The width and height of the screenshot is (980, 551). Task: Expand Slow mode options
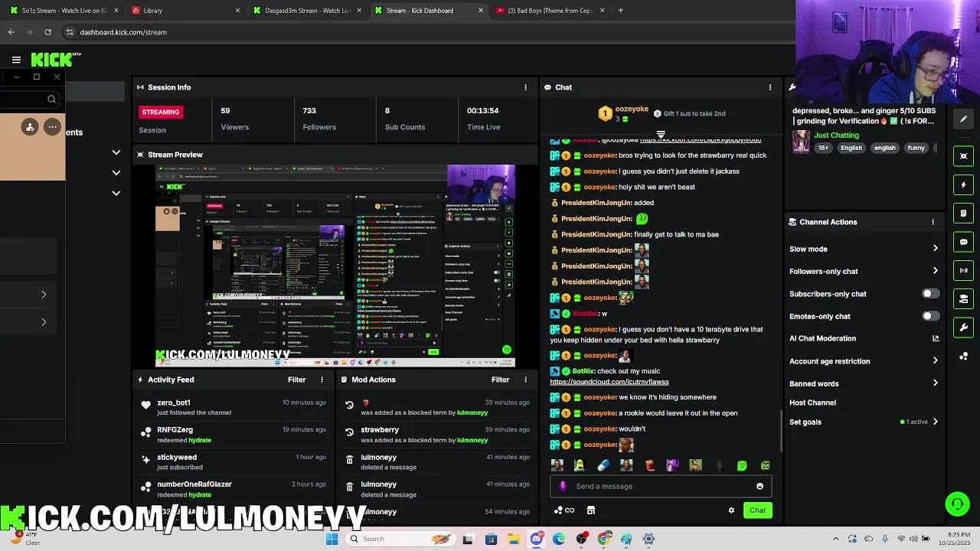(x=935, y=249)
